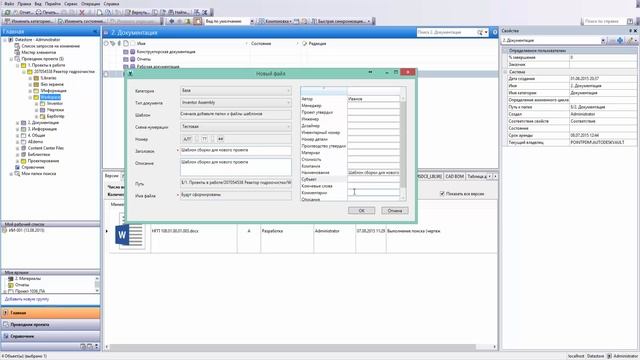Open the Схема нумерации dropdown
The height and width of the screenshot is (360, 640).
[x=236, y=127]
